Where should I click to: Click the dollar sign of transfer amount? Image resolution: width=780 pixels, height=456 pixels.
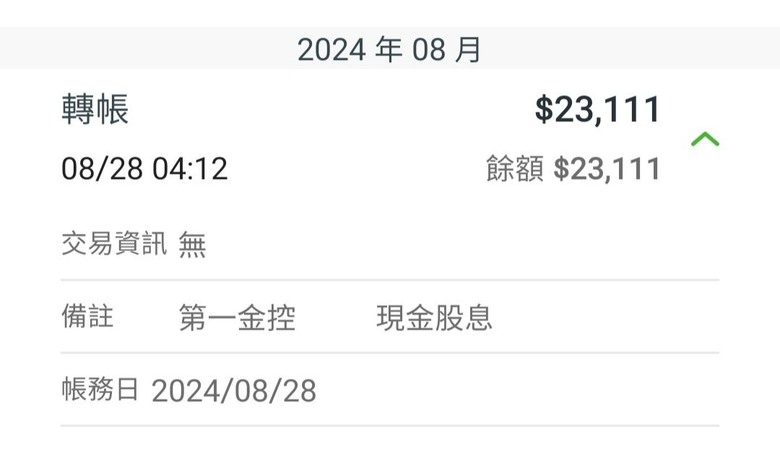pos(544,109)
